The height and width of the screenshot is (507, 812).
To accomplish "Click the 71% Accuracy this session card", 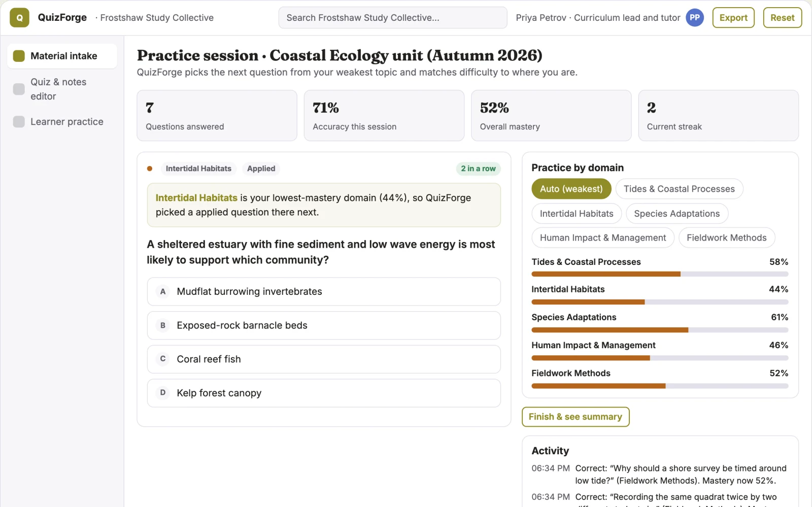I will click(384, 116).
